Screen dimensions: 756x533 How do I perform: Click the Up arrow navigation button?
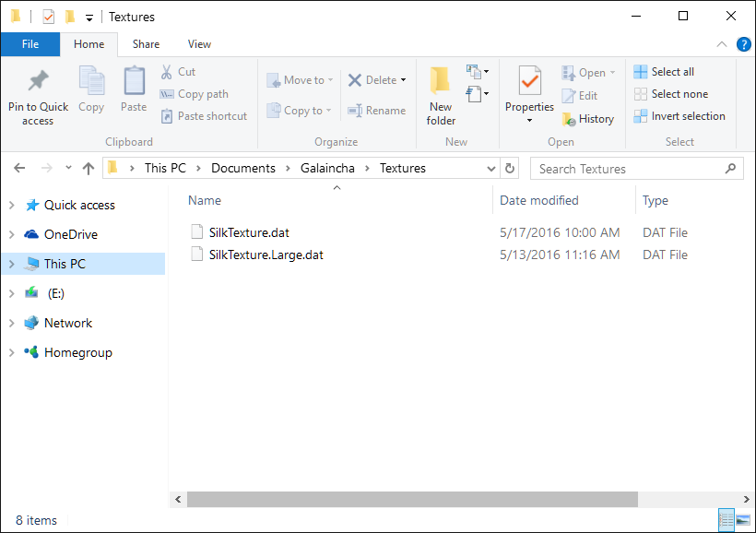(89, 169)
